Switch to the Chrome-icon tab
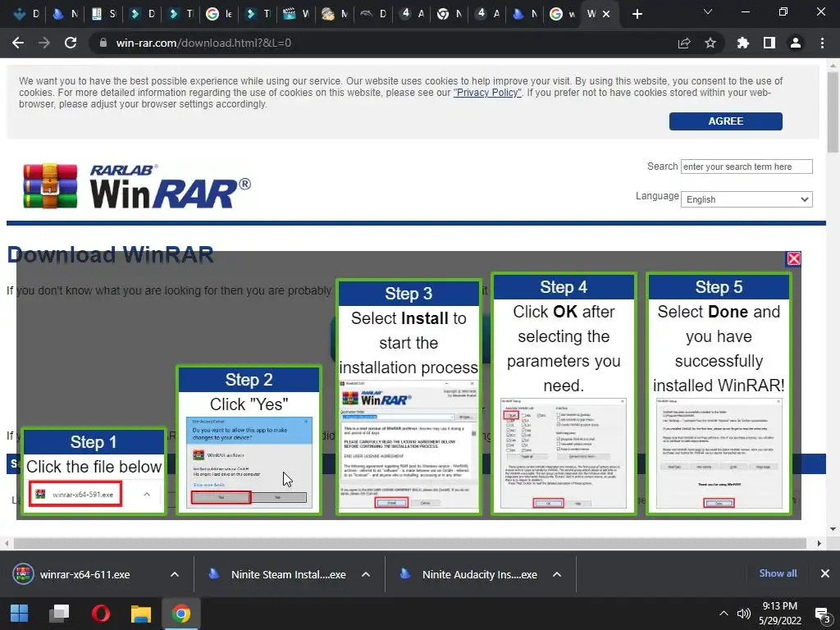Screen dimensions: 840x630 click(x=449, y=14)
